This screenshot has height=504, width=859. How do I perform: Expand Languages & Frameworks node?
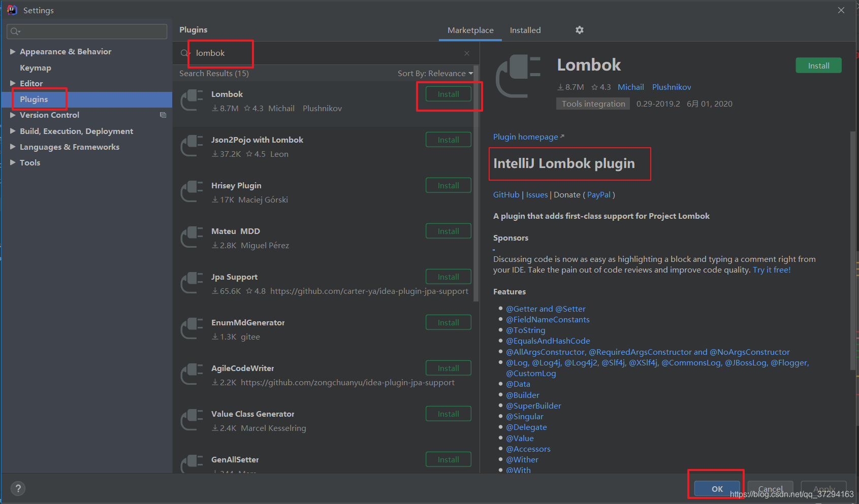[13, 147]
